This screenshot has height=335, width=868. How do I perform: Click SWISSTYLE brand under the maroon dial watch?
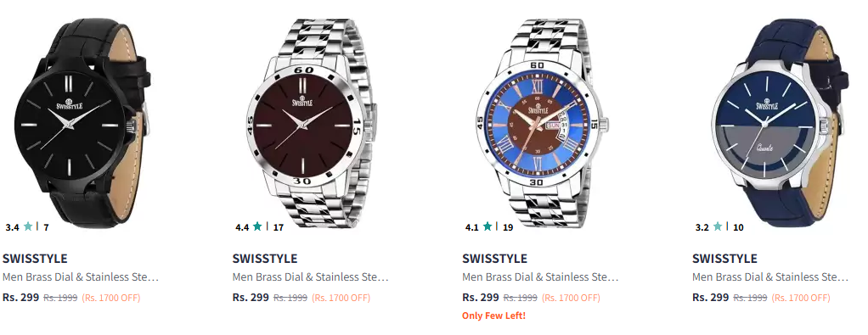(265, 259)
